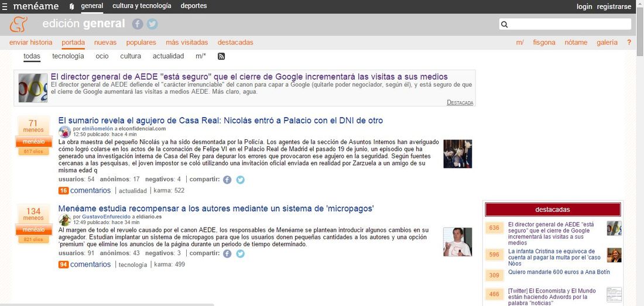Click editions icon next to menéame
The image size is (644, 306).
pyautogui.click(x=72, y=6)
